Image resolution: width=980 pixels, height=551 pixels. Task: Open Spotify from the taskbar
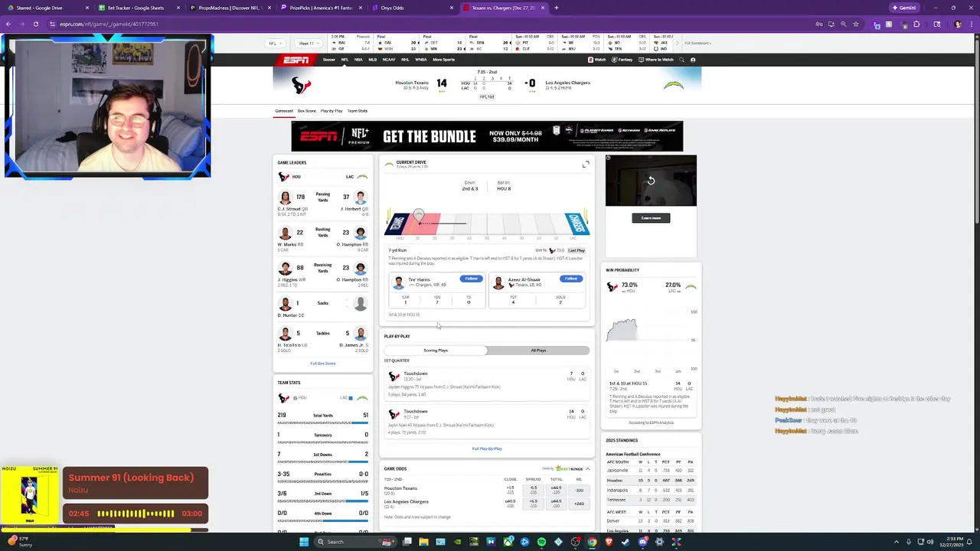[x=541, y=542]
